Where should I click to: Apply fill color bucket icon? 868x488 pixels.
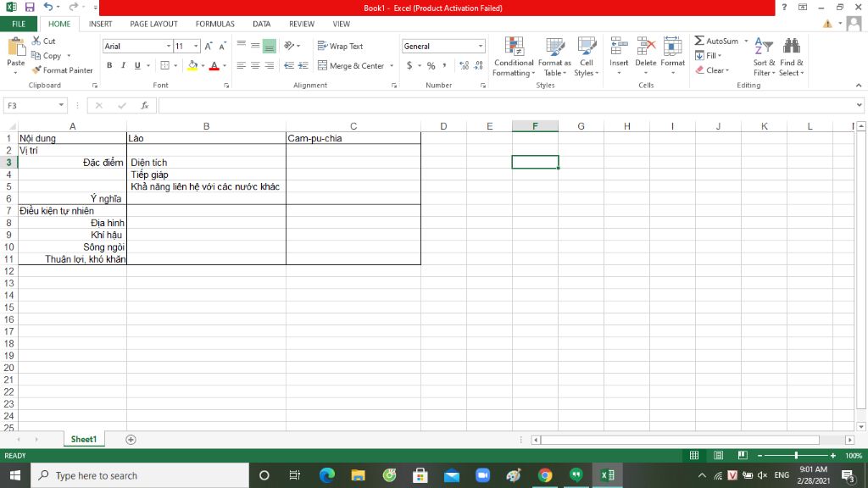[192, 65]
